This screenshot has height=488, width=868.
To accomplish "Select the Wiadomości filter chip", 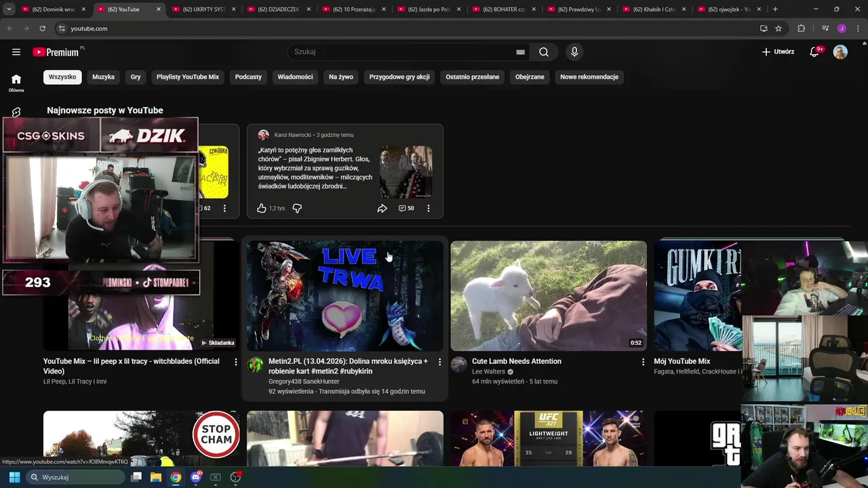I will click(295, 77).
